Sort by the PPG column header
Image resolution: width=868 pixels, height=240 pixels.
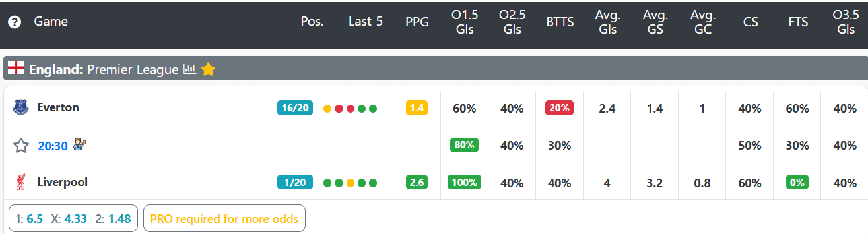tap(417, 22)
